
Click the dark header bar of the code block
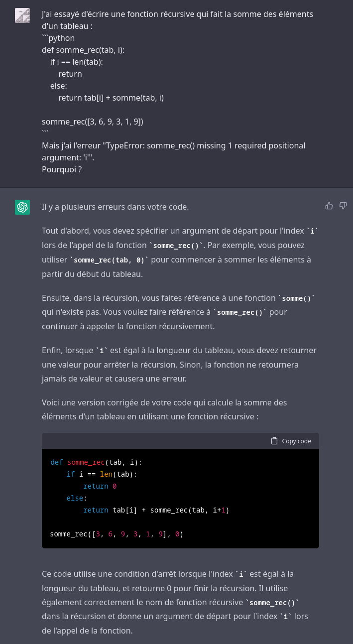(x=180, y=441)
